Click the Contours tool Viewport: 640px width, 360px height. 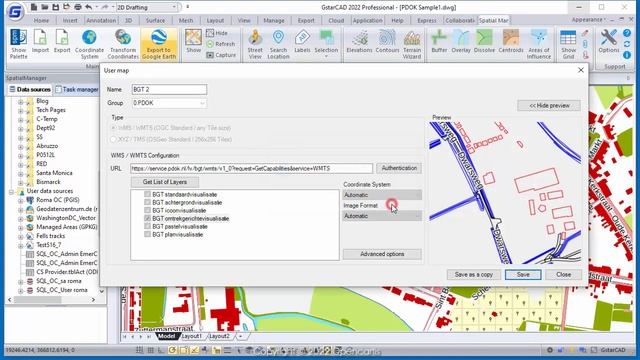[387, 41]
